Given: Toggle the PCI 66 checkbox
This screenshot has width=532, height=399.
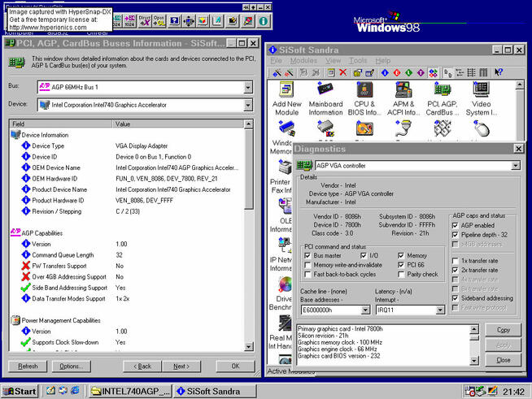Looking at the screenshot, I should click(401, 265).
